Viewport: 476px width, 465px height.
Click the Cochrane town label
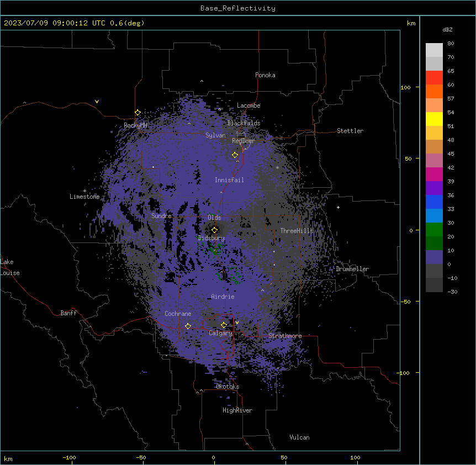178,314
